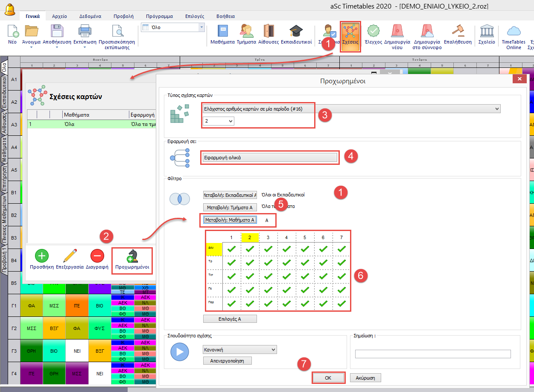Toggle the Wednesday period 4 checkmark
Screen dimensions: 534x392
click(x=286, y=276)
